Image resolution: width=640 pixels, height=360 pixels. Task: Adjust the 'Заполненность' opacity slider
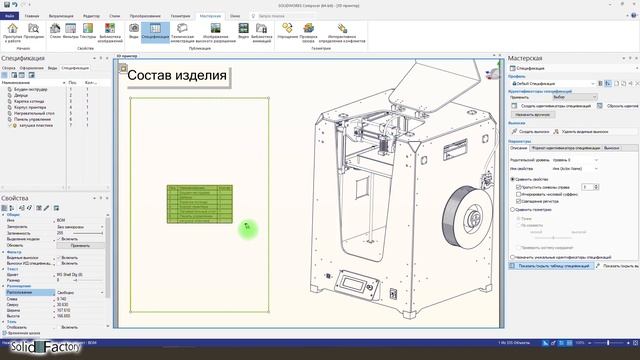[87, 233]
